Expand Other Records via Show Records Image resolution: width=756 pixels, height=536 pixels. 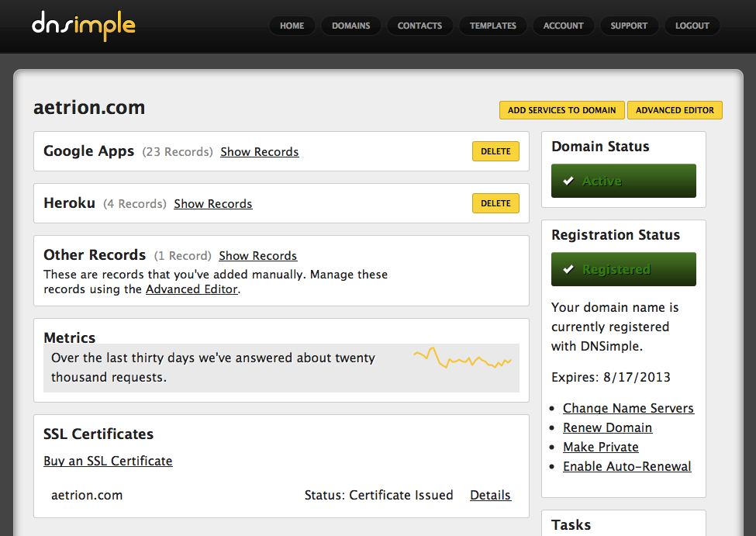coord(257,256)
